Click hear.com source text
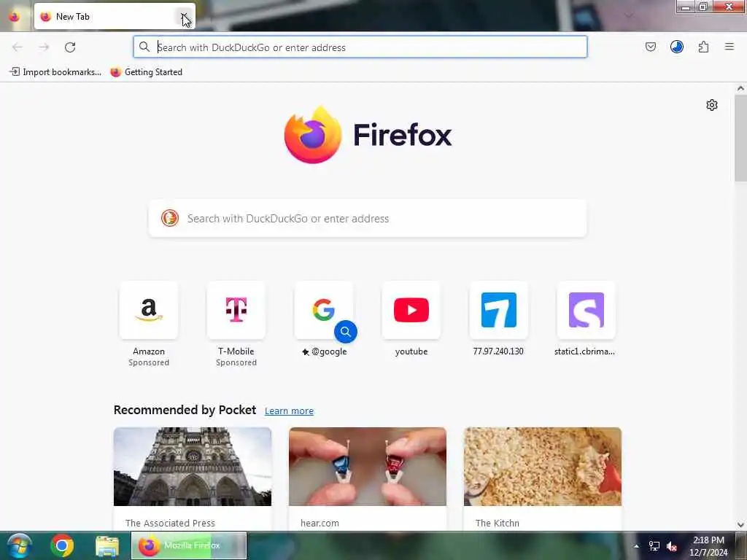Viewport: 747px width, 560px height. coord(320,523)
